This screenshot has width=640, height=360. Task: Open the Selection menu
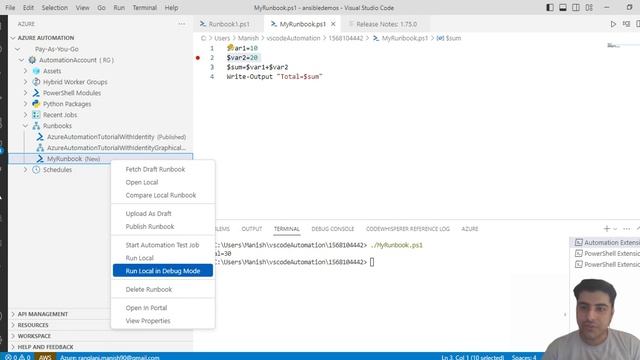[55, 8]
